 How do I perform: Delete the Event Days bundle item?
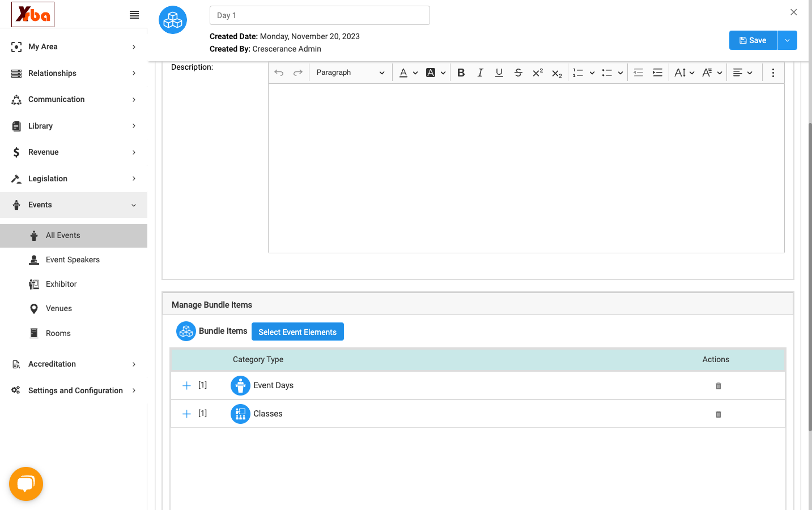click(x=719, y=386)
